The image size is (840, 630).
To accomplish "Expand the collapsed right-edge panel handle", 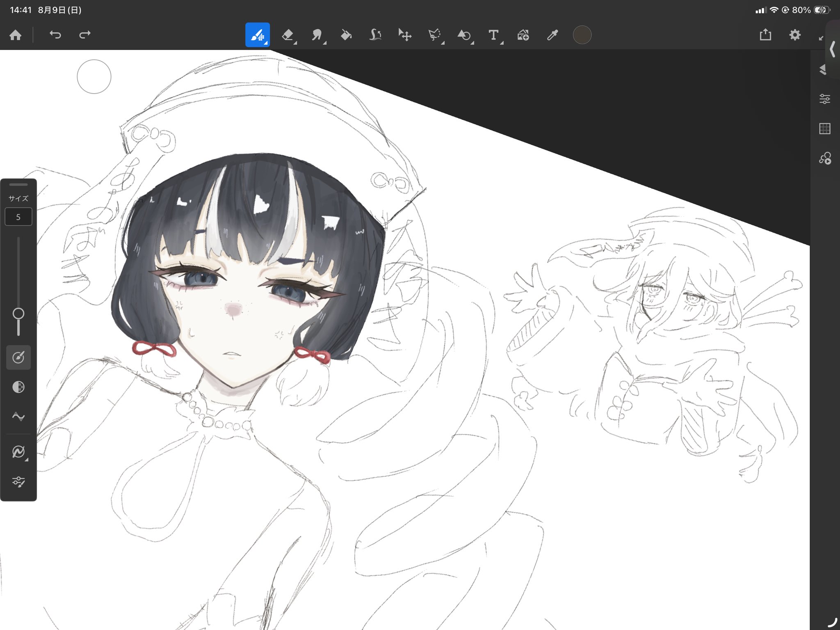I will click(x=833, y=49).
